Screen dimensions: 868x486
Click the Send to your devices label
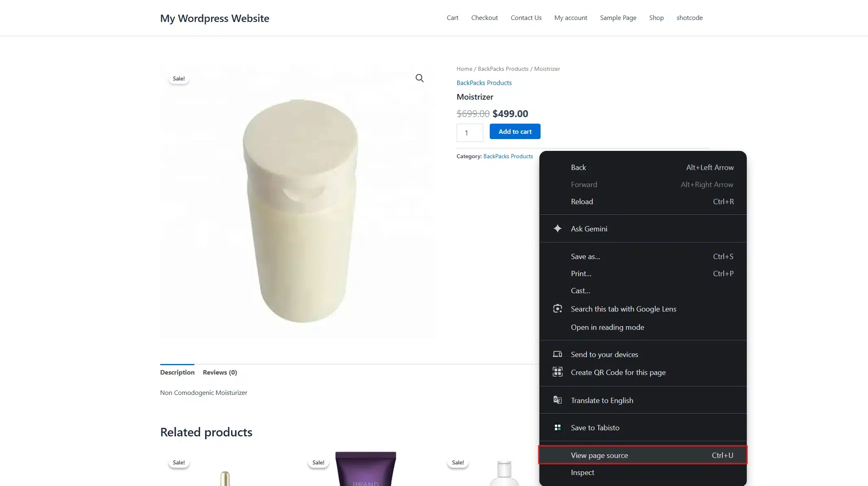coord(604,355)
